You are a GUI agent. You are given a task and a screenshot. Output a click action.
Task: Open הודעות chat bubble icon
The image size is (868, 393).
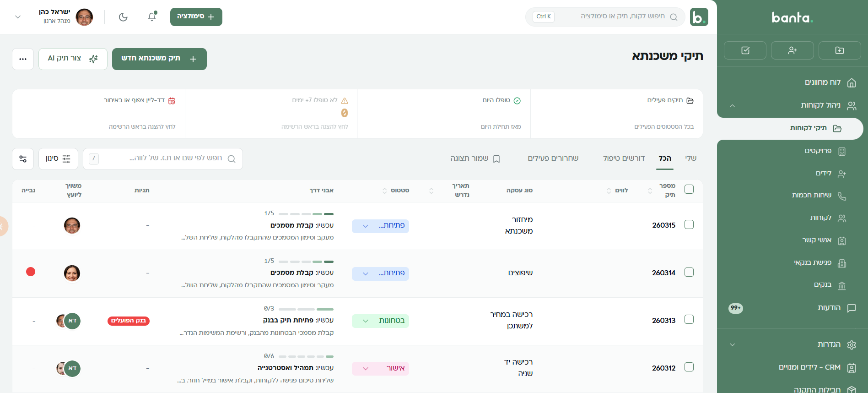click(x=852, y=308)
